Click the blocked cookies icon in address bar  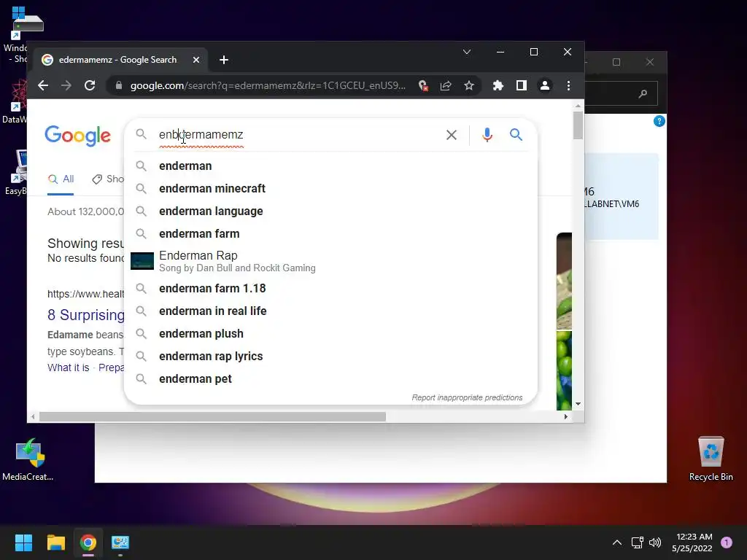point(422,86)
